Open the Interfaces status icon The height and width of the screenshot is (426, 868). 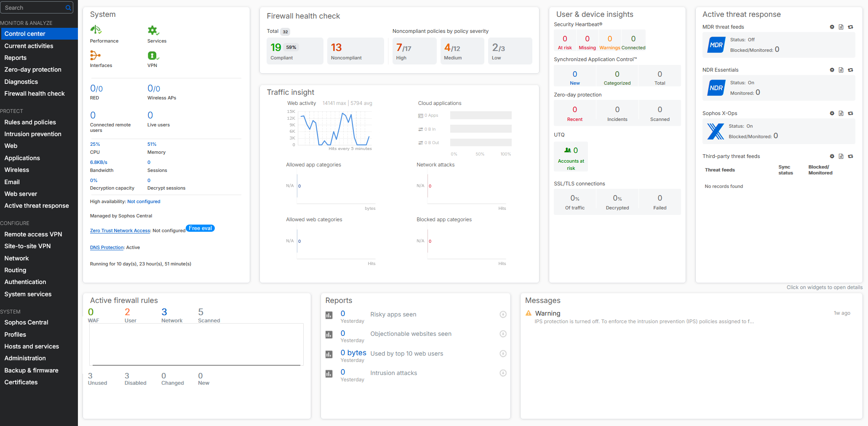coord(95,55)
